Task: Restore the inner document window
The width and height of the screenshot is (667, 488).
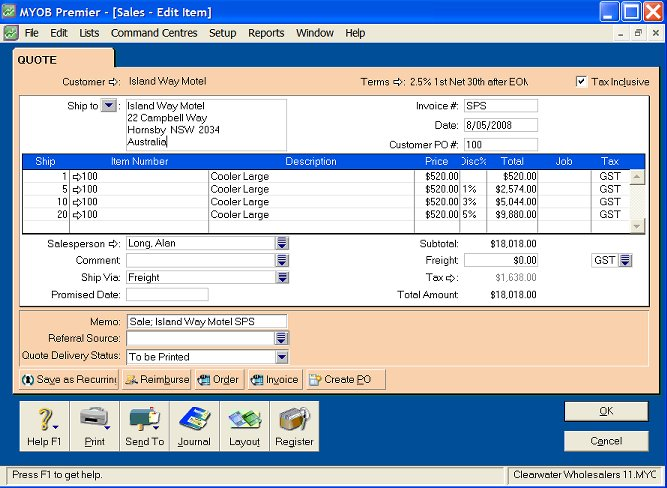Action: click(x=638, y=33)
